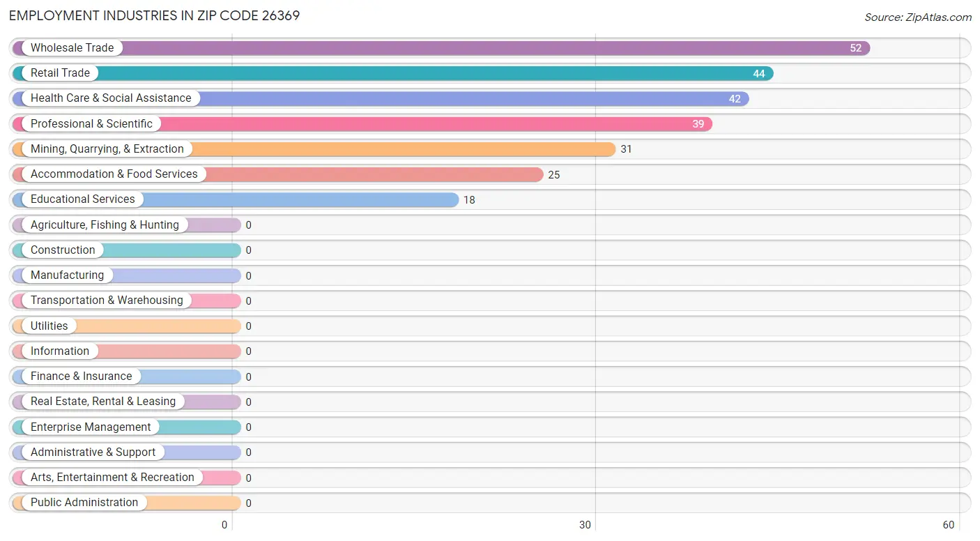Click Health Care & Social Assistance label
980x541 pixels.
tap(111, 98)
